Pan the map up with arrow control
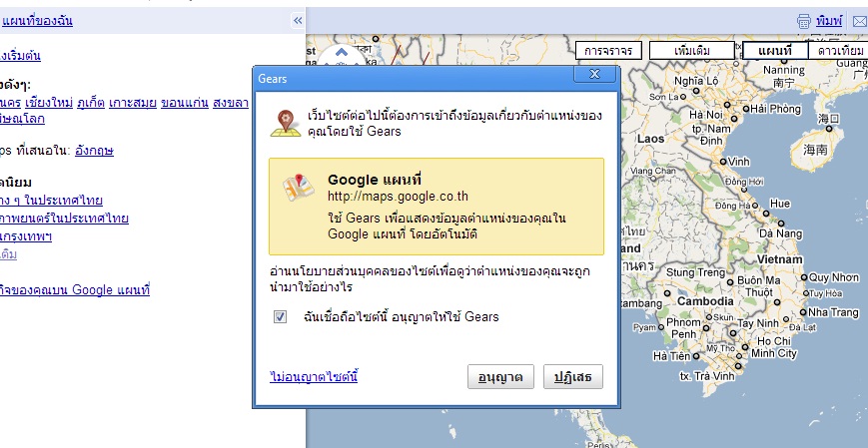This screenshot has width=868, height=448. [342, 53]
